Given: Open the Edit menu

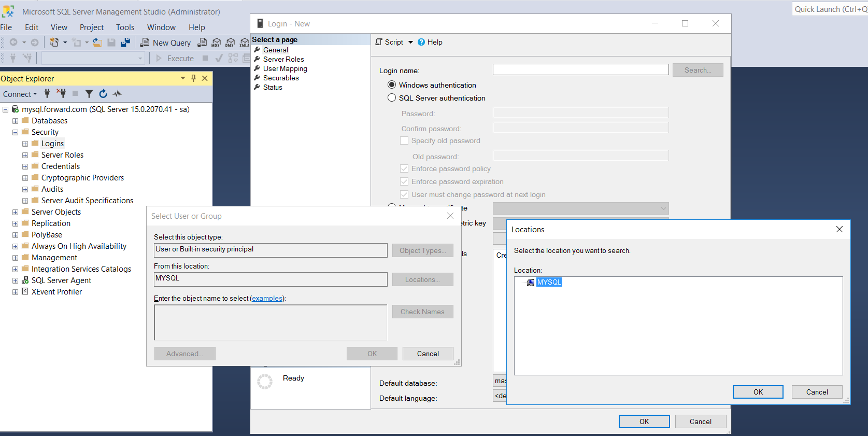Looking at the screenshot, I should tap(32, 27).
